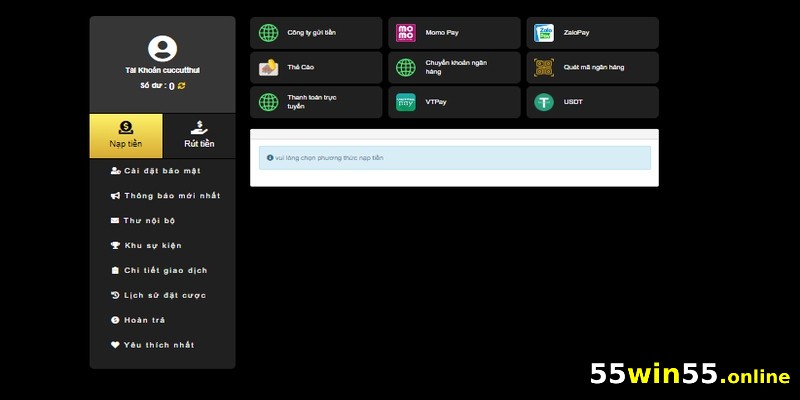
Task: View Chi tiết giao dịch page
Action: pos(165,271)
